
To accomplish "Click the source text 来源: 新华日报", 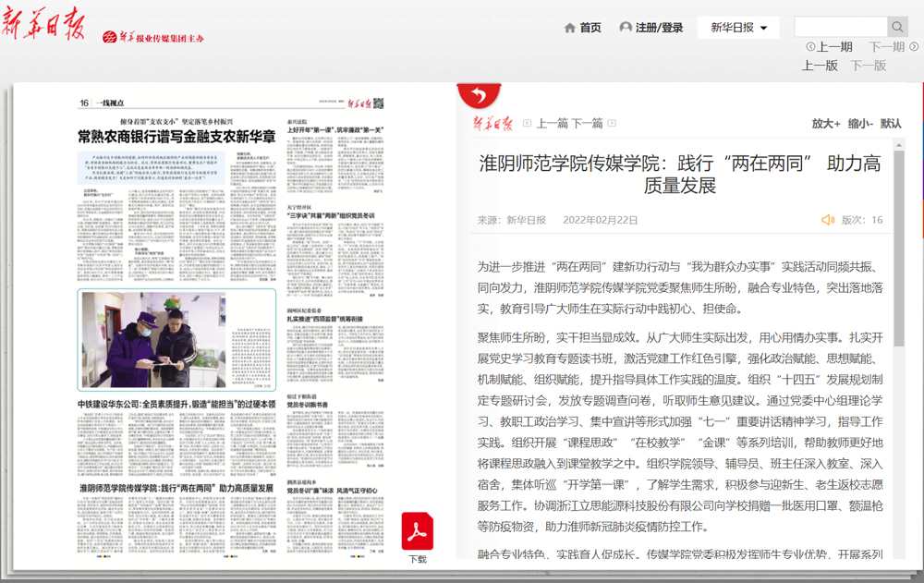I will (x=512, y=220).
